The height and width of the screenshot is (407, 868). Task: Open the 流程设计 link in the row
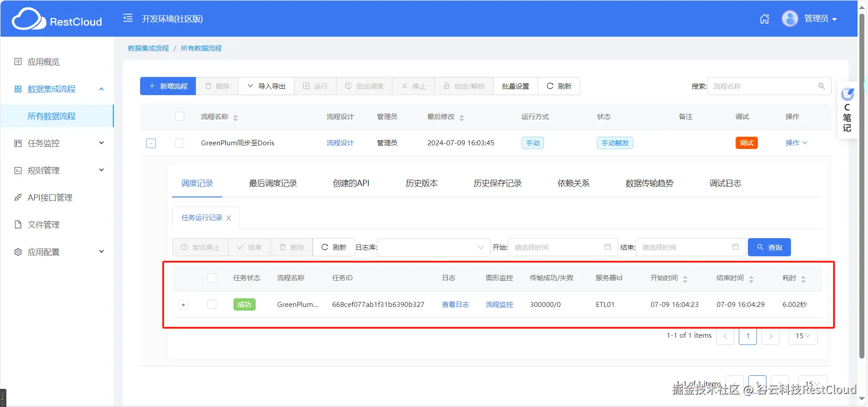(x=340, y=143)
